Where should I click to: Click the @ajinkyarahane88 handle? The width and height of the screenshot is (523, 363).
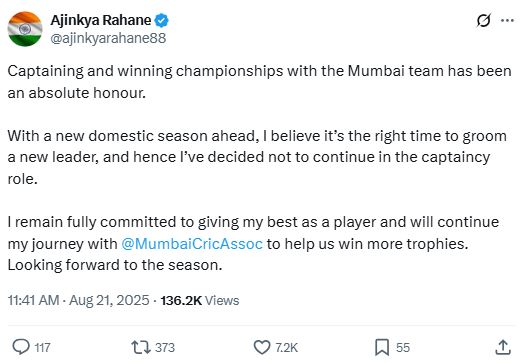(x=108, y=38)
